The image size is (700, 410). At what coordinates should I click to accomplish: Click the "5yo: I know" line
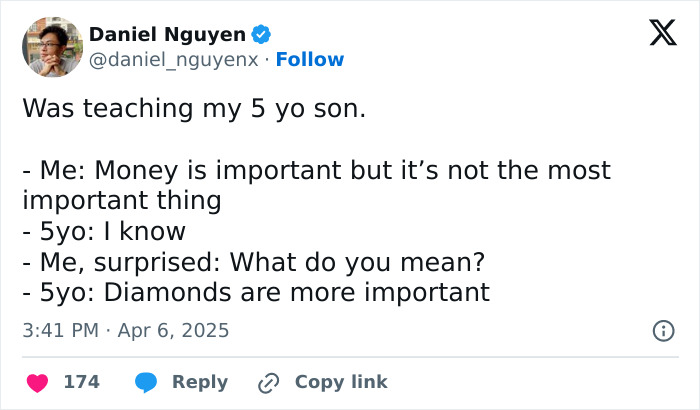[104, 231]
